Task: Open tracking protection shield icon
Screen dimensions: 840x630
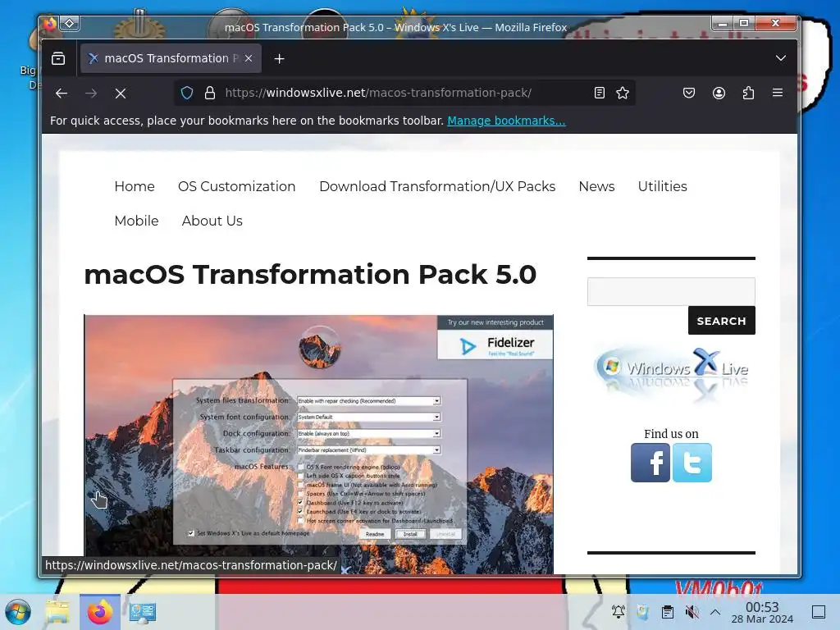Action: click(x=187, y=93)
